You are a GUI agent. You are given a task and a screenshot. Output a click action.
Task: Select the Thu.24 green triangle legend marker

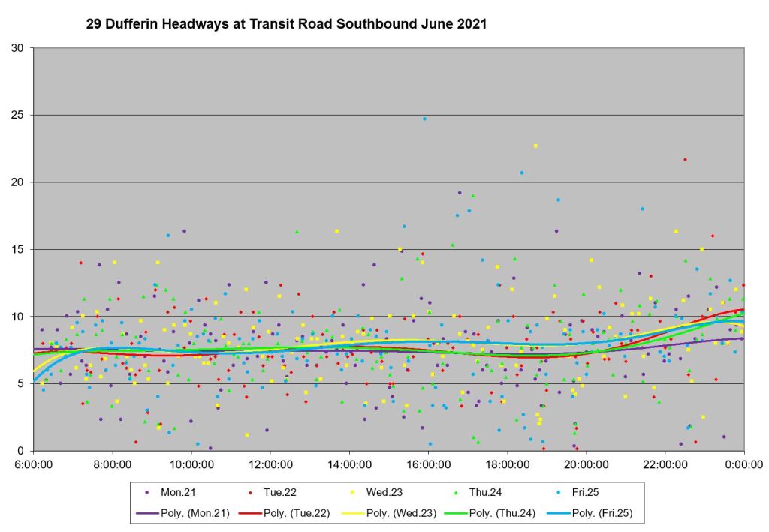pos(457,492)
